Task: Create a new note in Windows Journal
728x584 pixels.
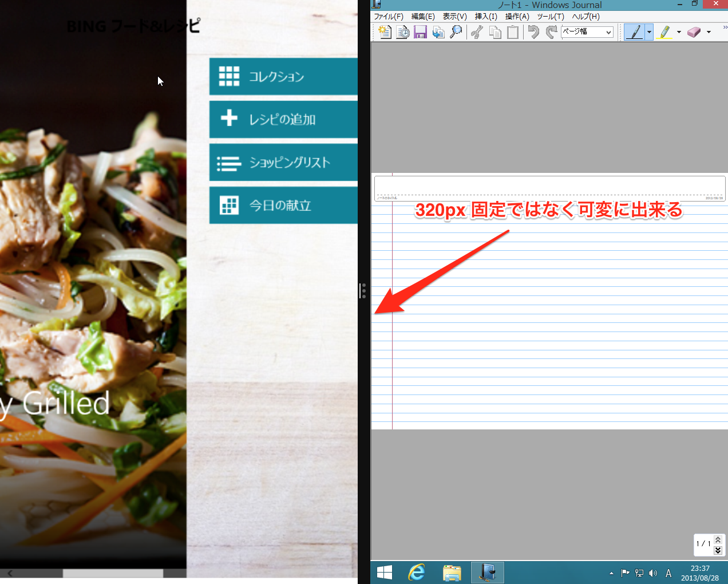Action: point(385,32)
